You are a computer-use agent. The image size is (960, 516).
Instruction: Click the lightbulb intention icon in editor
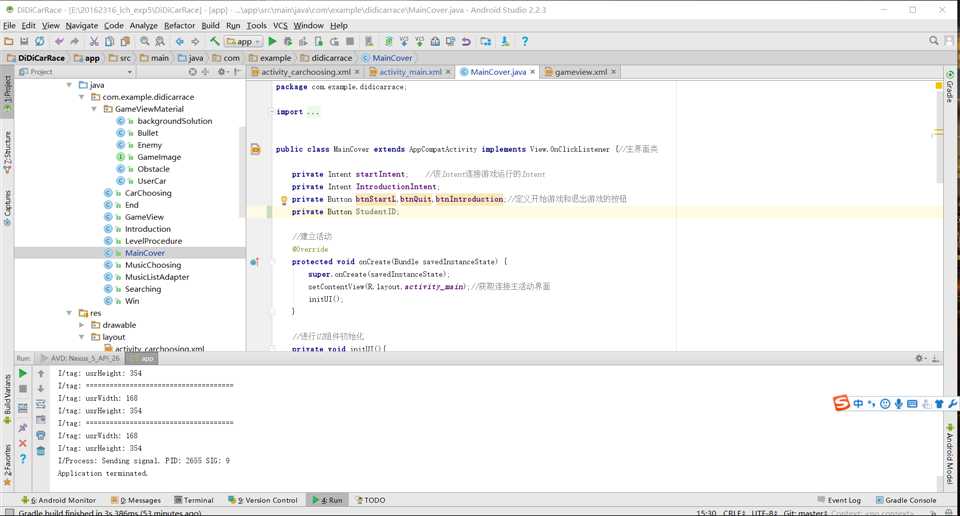pyautogui.click(x=283, y=200)
